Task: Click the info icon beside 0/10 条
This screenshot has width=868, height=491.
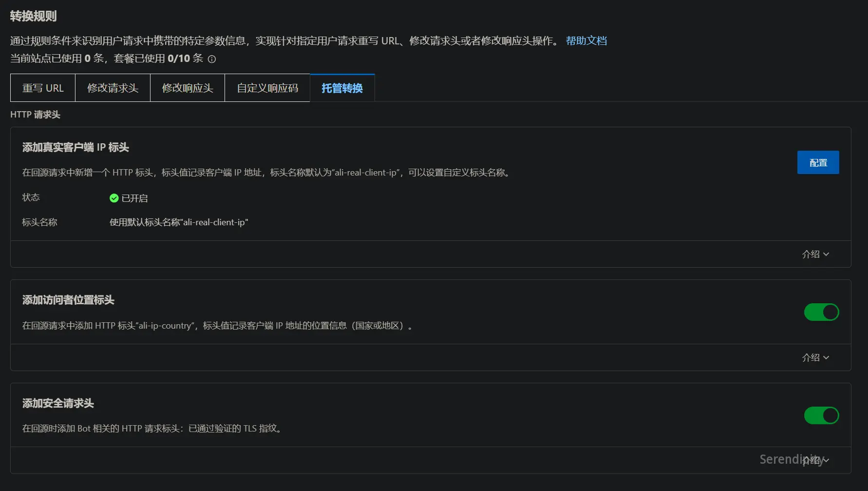Action: pos(212,59)
